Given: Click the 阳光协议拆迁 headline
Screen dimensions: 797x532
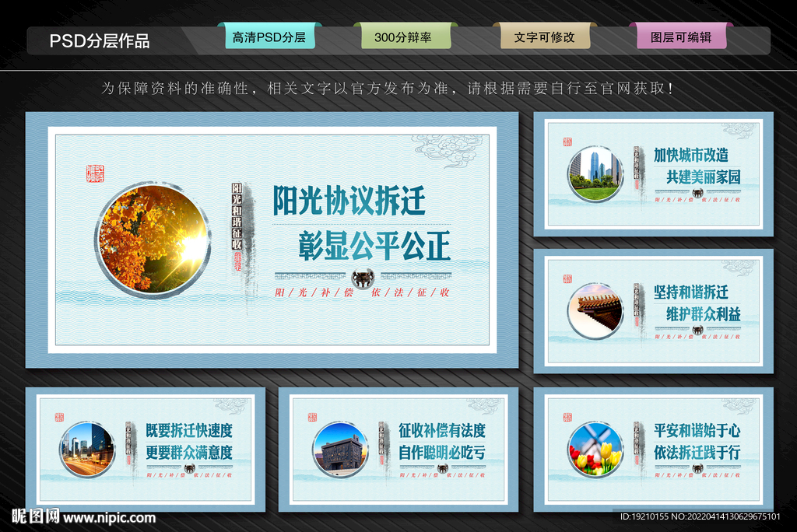Looking at the screenshot, I should pyautogui.click(x=349, y=200).
